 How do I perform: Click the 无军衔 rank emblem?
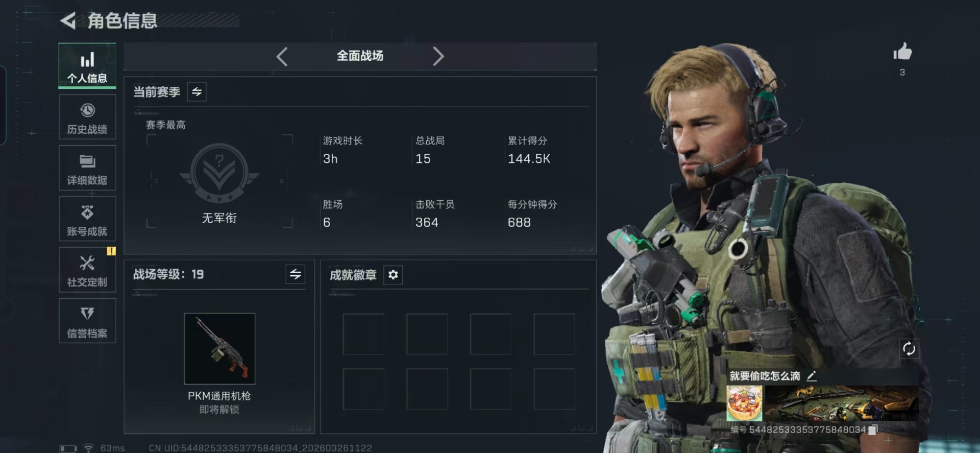click(x=219, y=174)
